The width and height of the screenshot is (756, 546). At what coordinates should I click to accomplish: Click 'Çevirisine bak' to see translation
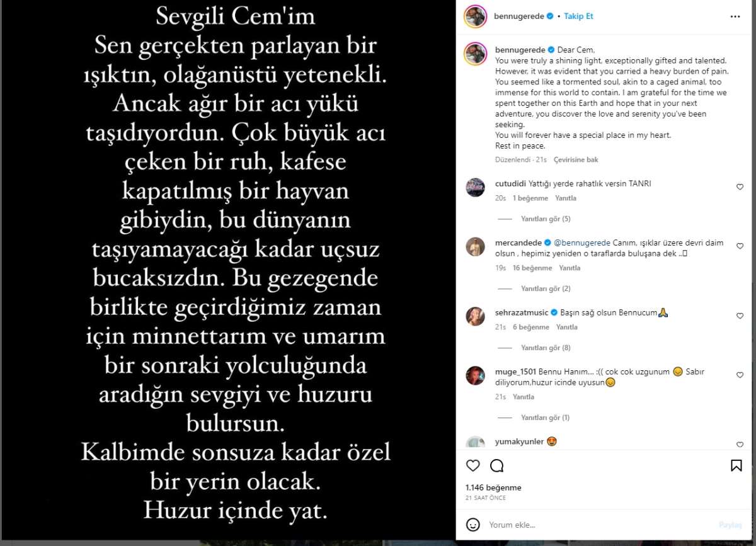[576, 160]
